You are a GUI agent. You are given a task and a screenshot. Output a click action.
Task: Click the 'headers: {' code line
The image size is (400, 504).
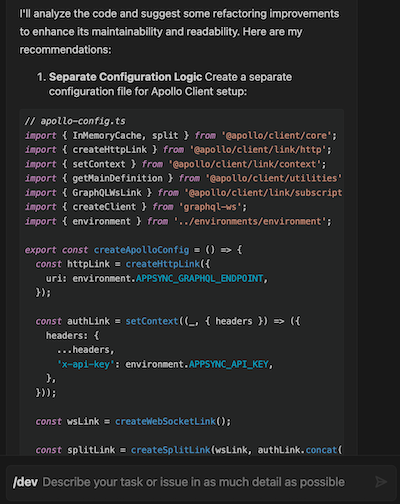[x=72, y=335]
